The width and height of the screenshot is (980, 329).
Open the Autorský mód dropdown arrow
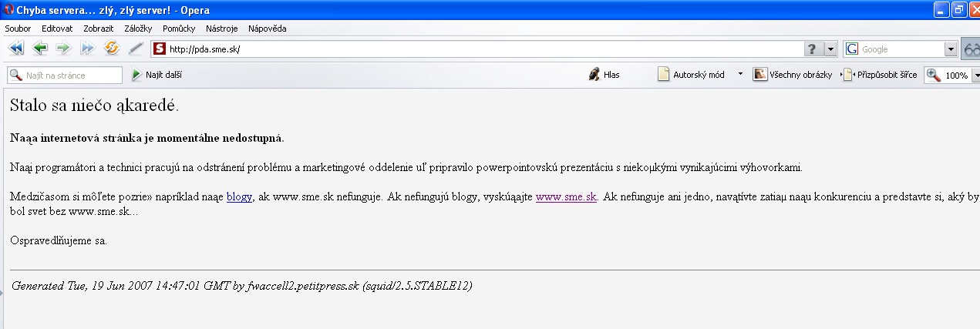(x=740, y=75)
